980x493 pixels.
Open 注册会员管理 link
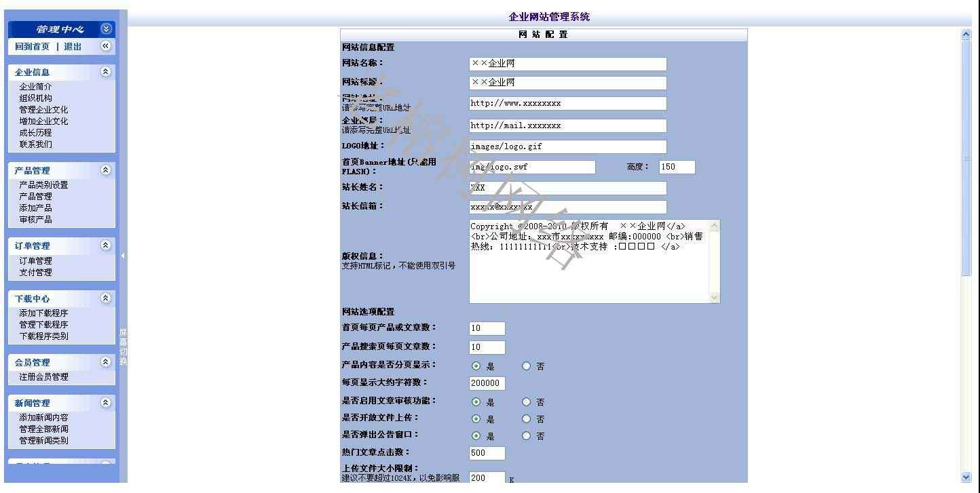(x=43, y=377)
